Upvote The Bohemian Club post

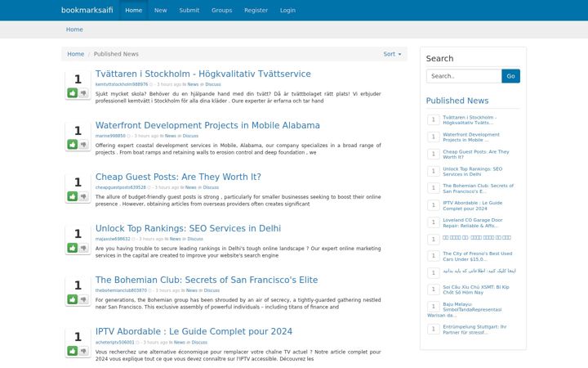73,299
